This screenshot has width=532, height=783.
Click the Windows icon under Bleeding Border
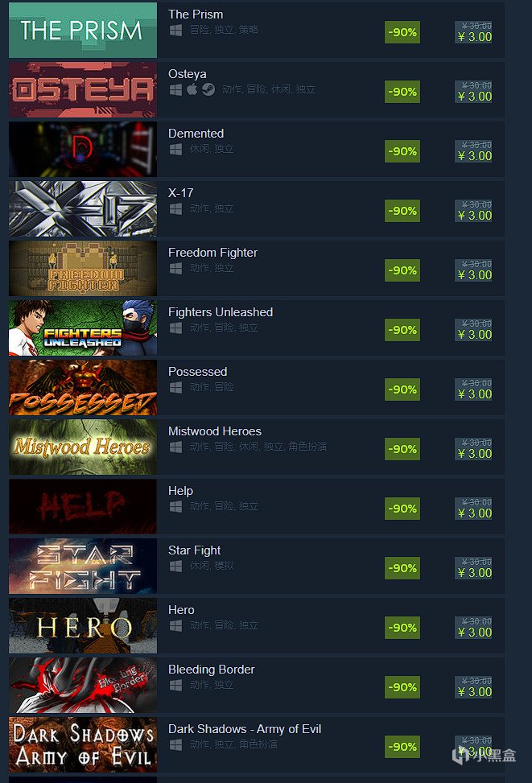(175, 685)
